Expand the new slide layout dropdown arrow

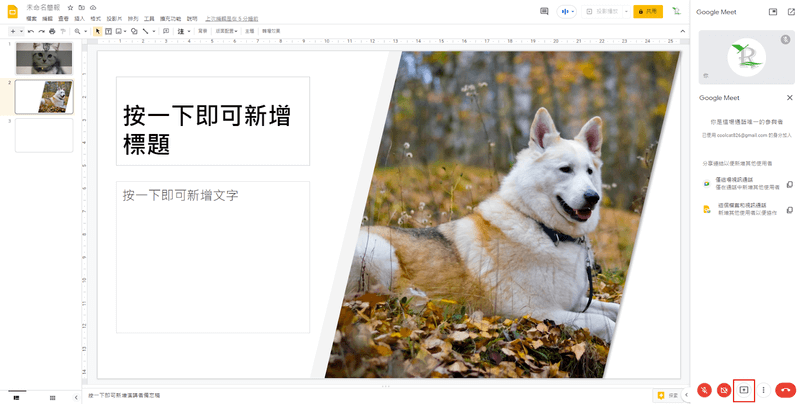21,31
